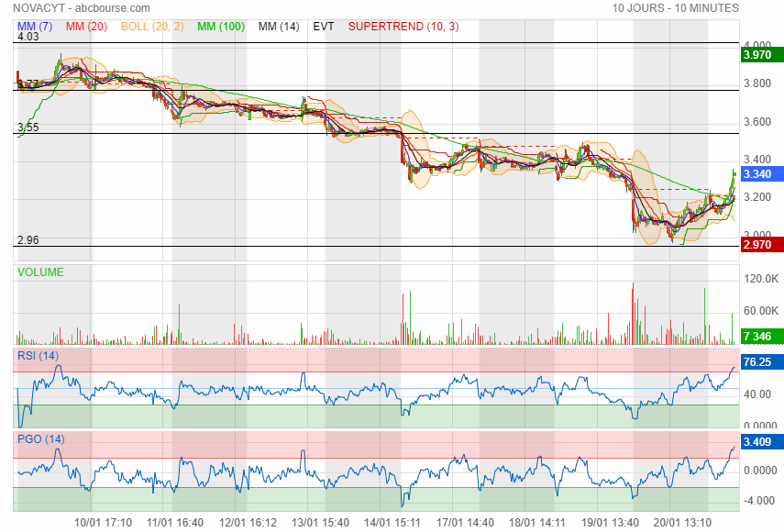Click the 3.800 price axis value
This screenshot has width=784, height=532.
click(757, 83)
